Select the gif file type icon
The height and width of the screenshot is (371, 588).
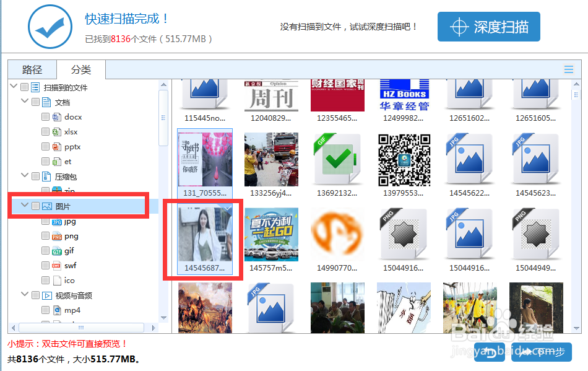point(56,251)
